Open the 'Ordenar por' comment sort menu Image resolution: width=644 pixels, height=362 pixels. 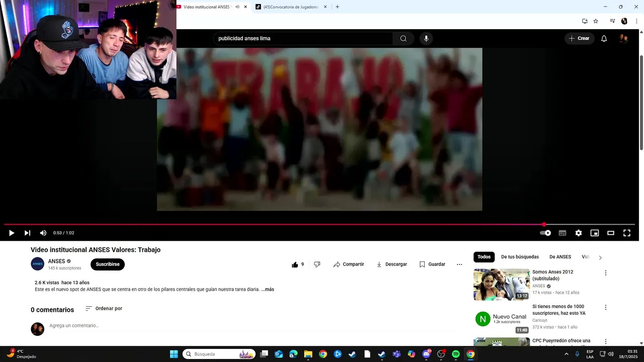[104, 309]
